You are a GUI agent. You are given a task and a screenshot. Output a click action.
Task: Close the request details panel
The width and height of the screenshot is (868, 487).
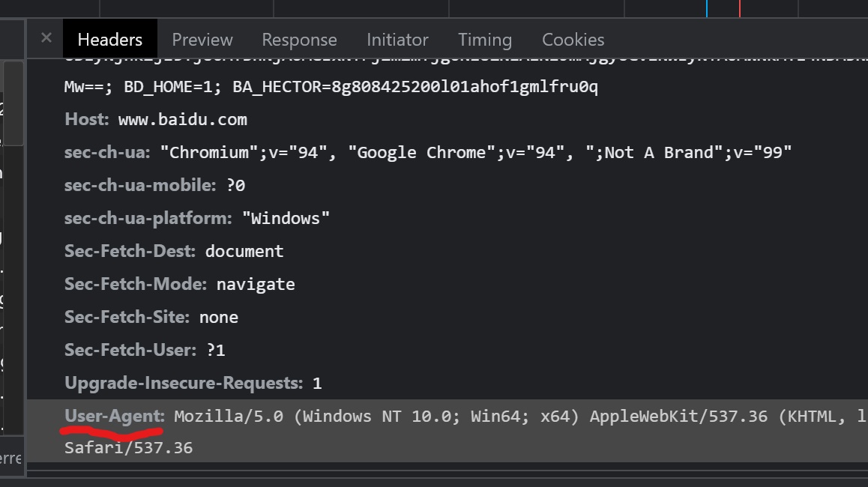pyautogui.click(x=46, y=38)
